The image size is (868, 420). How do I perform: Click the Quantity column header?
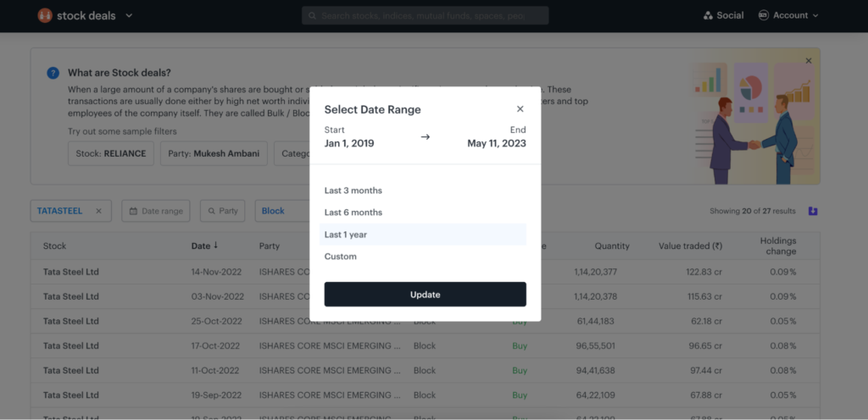coord(612,246)
